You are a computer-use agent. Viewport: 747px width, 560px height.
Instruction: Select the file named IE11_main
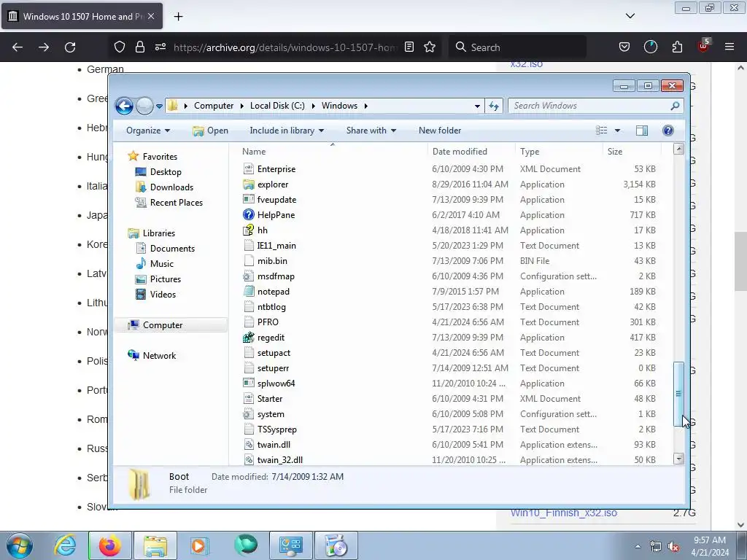pos(276,246)
